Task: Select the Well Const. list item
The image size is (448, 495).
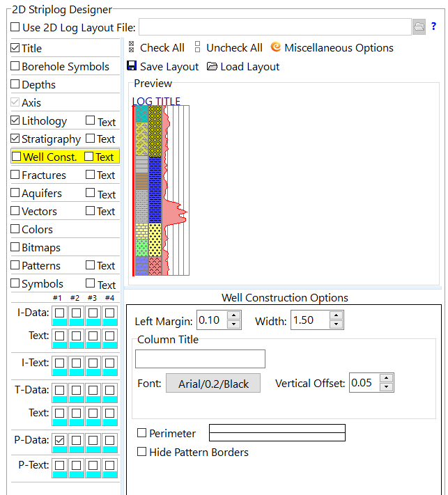Action: [49, 157]
